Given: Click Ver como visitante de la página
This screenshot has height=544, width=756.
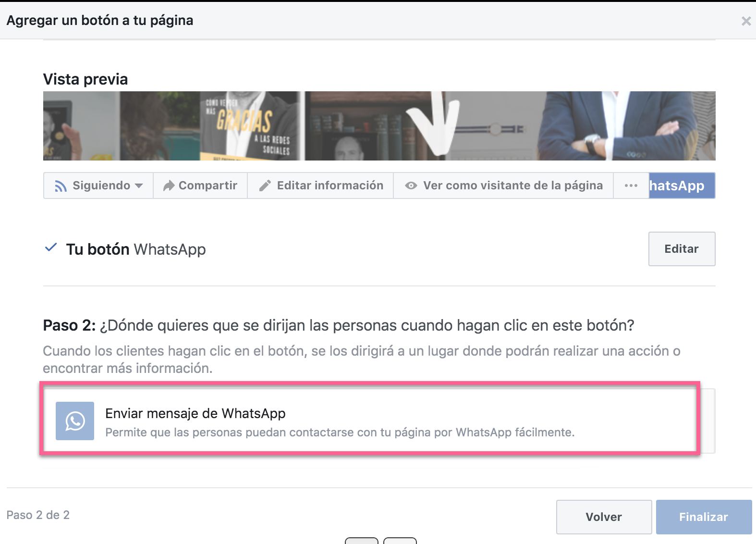Looking at the screenshot, I should point(512,185).
